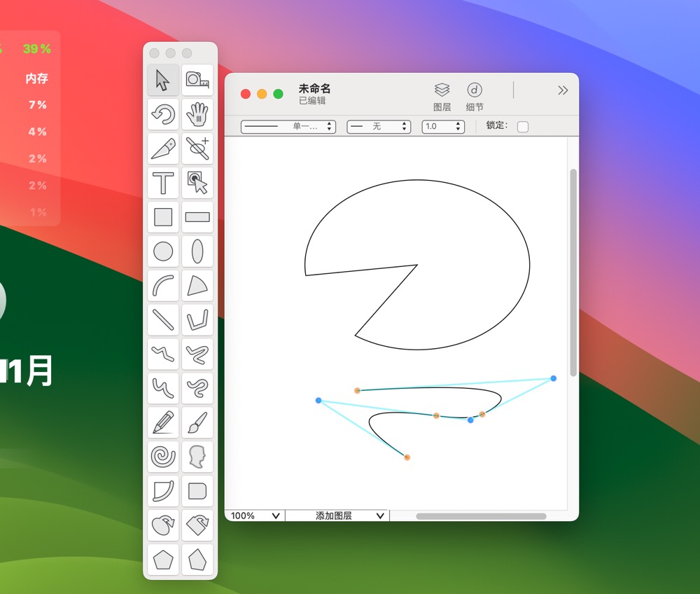Select the arrow selection tool
This screenshot has height=594, width=700.
(162, 81)
